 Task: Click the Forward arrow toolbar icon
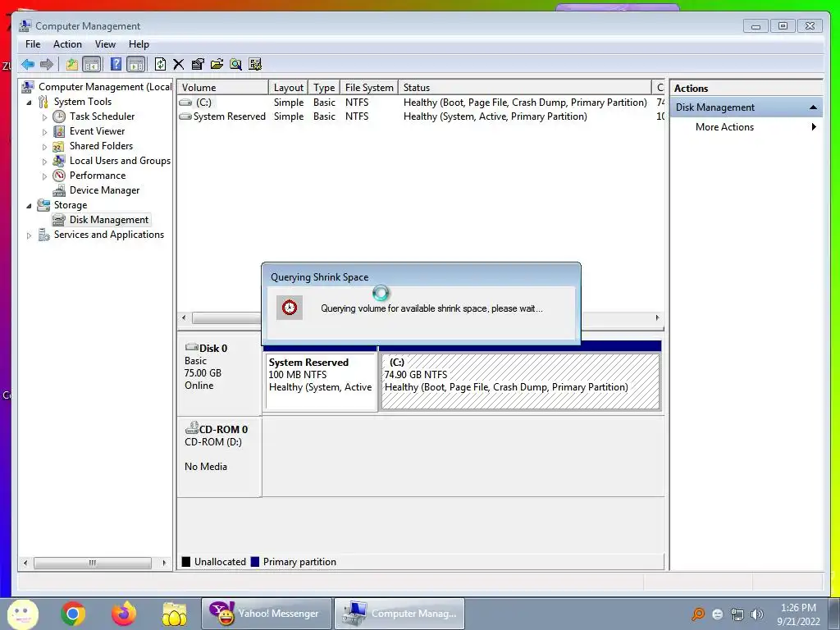[47, 65]
